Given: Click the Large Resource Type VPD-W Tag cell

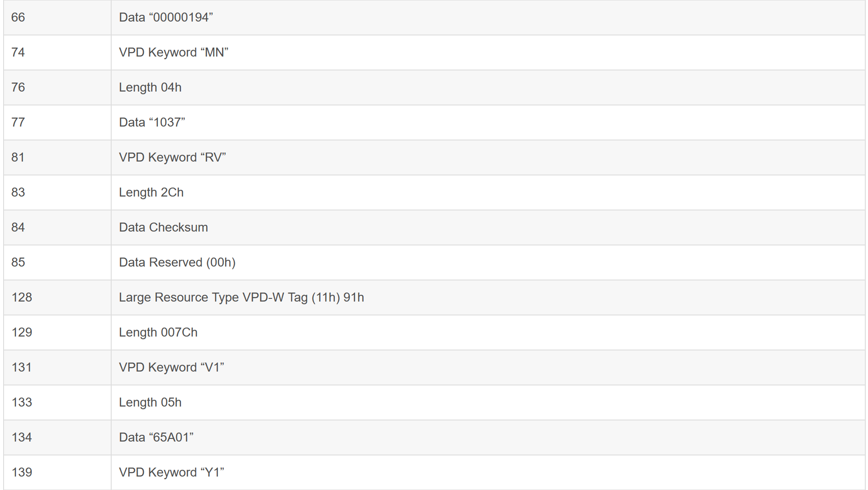Looking at the screenshot, I should [241, 297].
